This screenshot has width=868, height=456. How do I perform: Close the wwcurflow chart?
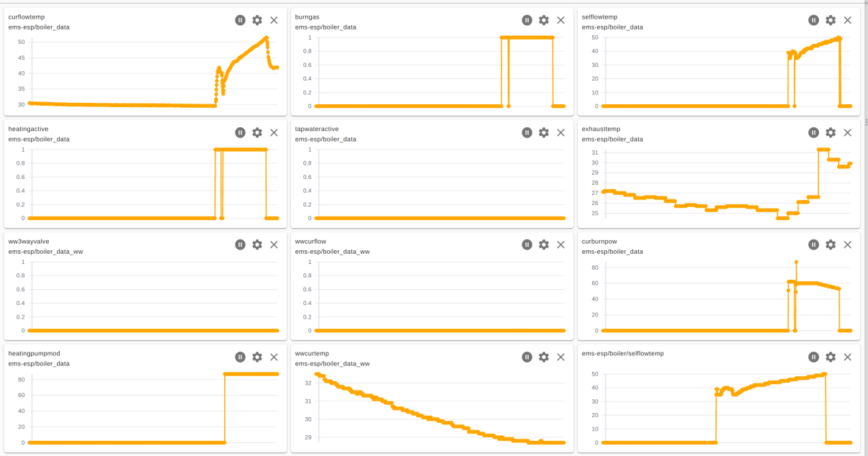click(560, 245)
